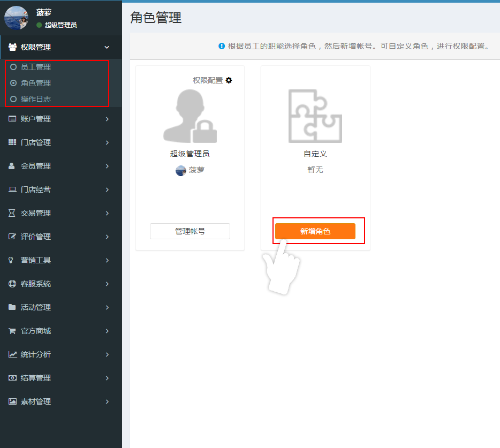Expand the 活动管理 chevron
The width and height of the screenshot is (500, 448).
[x=107, y=307]
